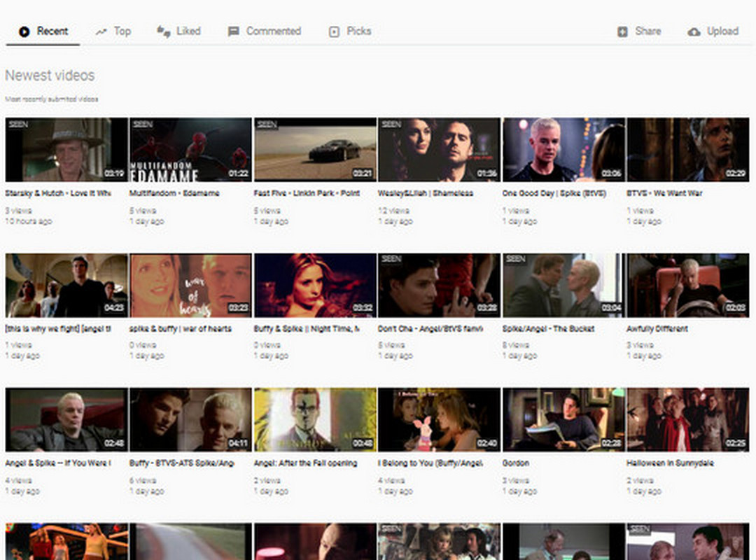This screenshot has height=560, width=756.
Task: Open the One Good Day Spike title
Action: 554,193
